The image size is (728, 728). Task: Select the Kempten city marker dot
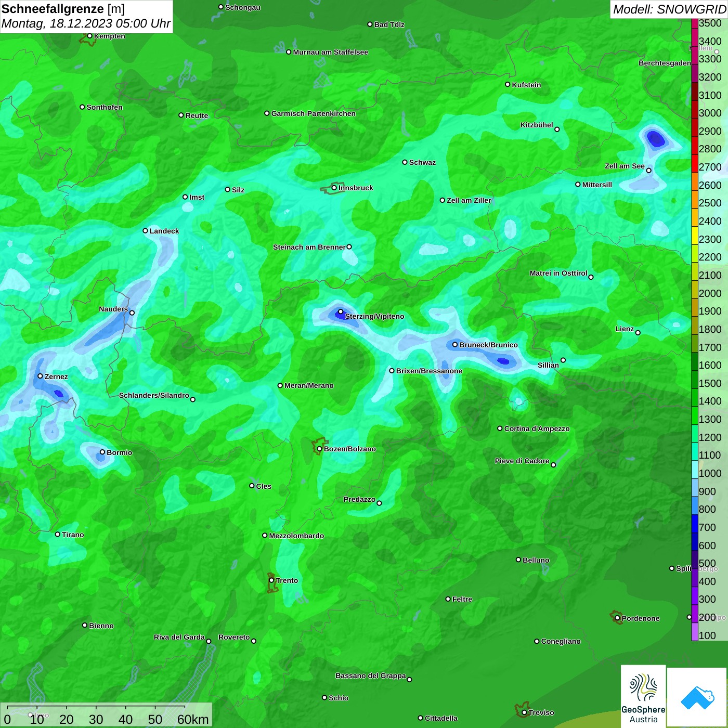coord(89,36)
